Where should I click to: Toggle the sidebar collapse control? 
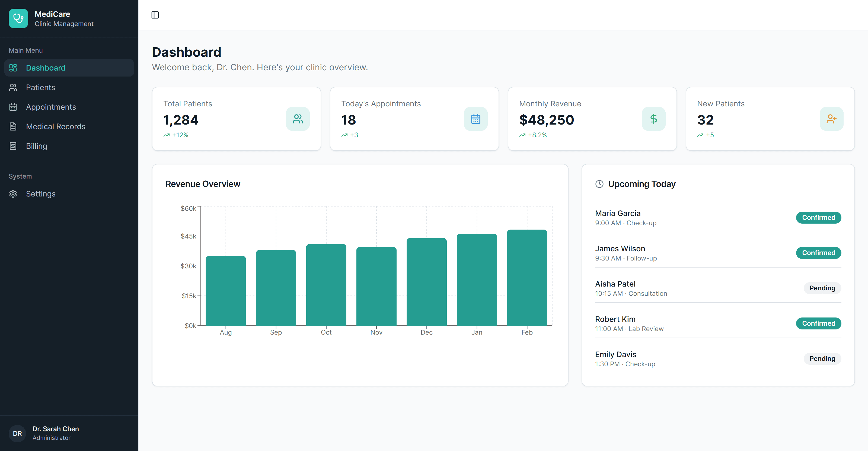tap(155, 15)
